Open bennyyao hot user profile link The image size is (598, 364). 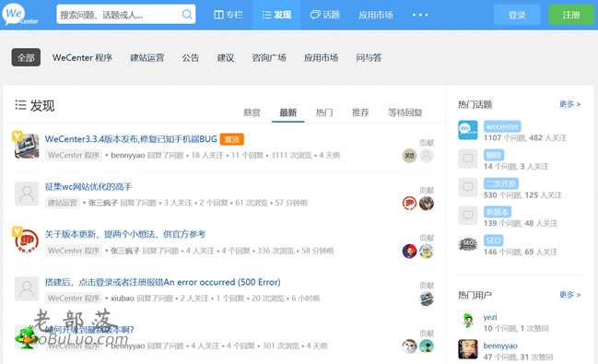coord(500,346)
